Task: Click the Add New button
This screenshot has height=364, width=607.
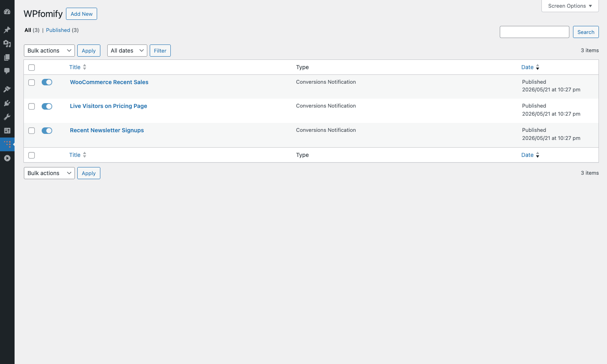Action: (x=81, y=14)
